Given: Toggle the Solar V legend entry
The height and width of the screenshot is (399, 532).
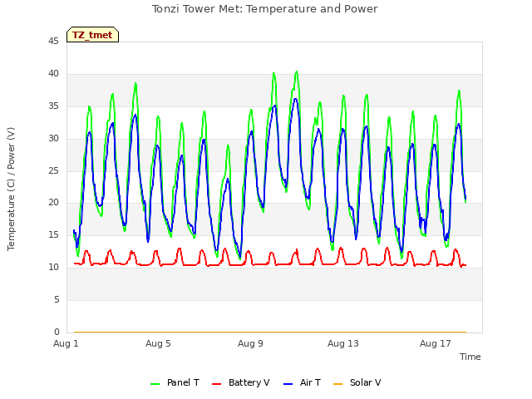Looking at the screenshot, I should [x=357, y=382].
